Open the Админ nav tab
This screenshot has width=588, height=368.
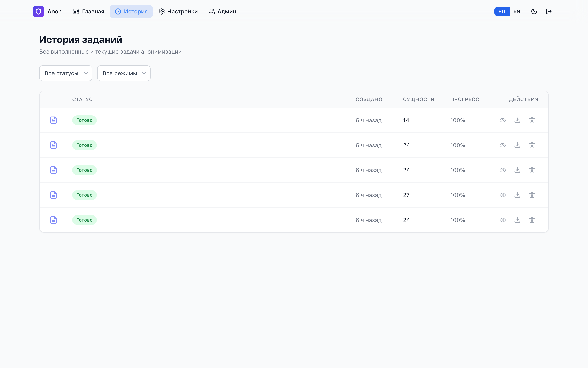click(222, 11)
